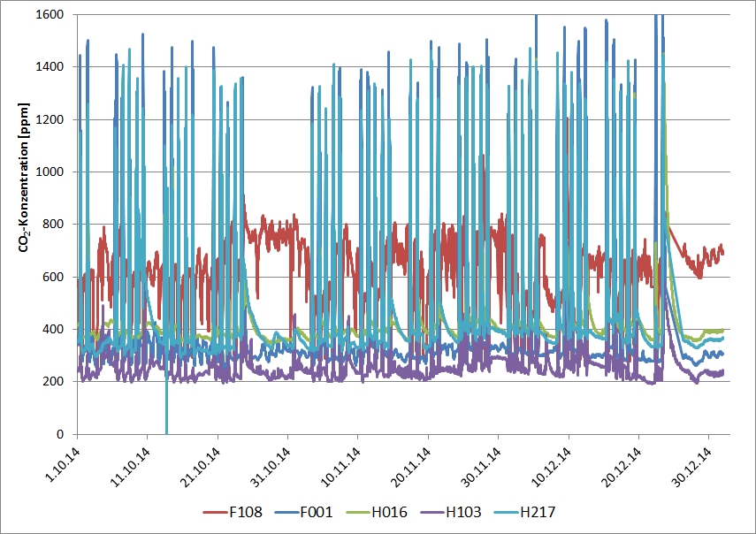Image resolution: width=756 pixels, height=534 pixels.
Task: Click the 1000 y-axis label
Action: click(50, 172)
